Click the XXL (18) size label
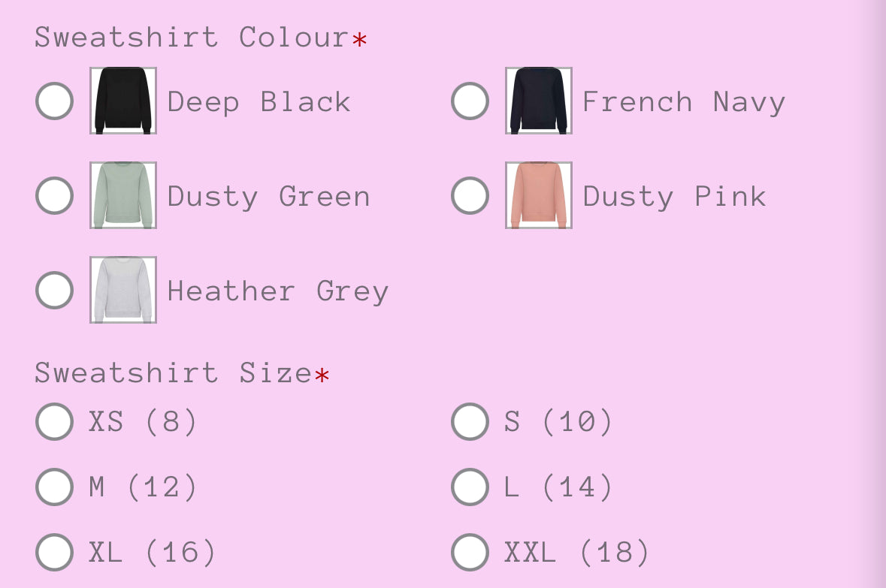 577,553
